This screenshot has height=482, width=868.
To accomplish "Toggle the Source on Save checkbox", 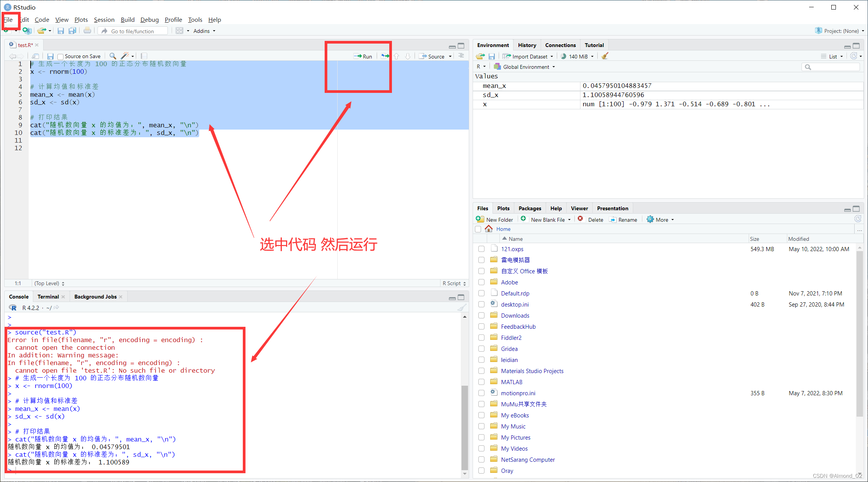I will pyautogui.click(x=60, y=57).
